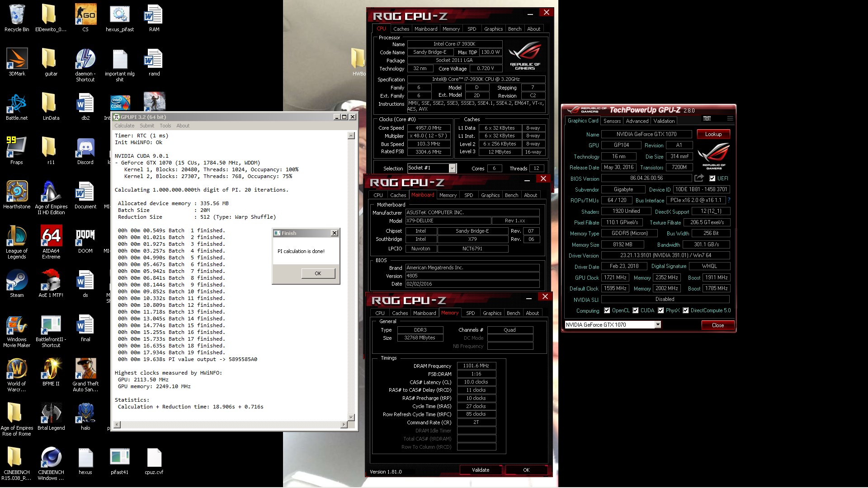The image size is (868, 488).
Task: Toggle the DirectCompute 5.0 checkbox
Action: [x=686, y=310]
